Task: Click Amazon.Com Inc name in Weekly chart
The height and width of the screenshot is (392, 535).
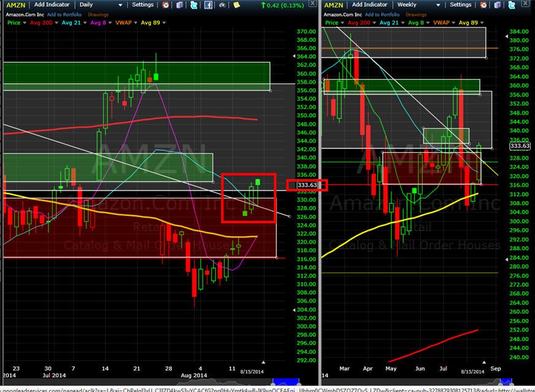Action: coord(343,15)
